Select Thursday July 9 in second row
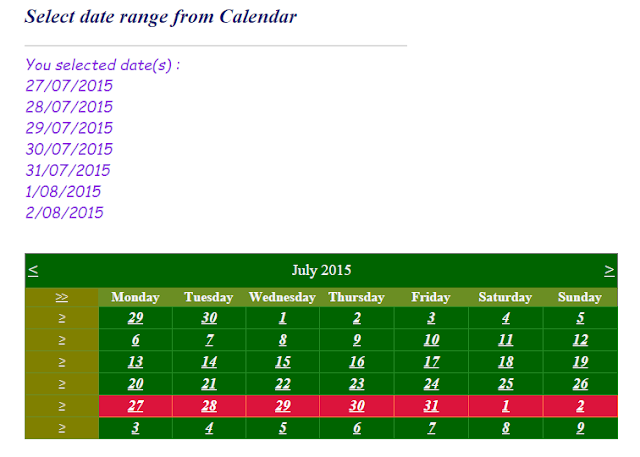 click(357, 340)
